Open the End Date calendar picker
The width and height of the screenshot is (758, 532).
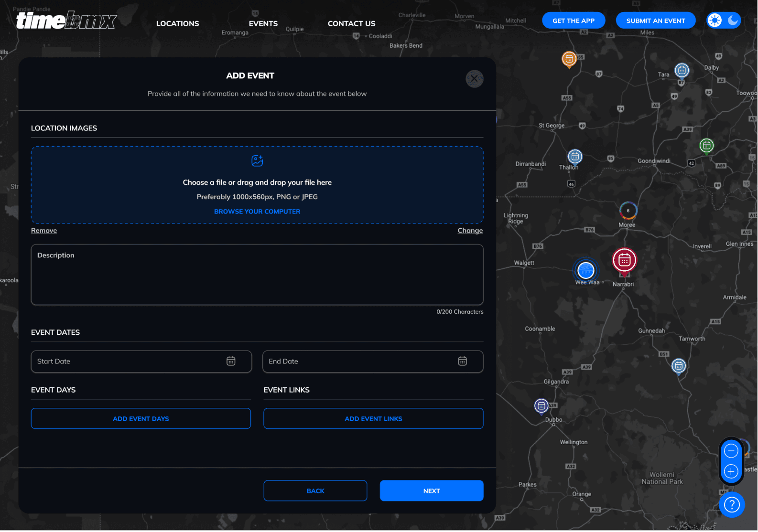click(x=463, y=361)
